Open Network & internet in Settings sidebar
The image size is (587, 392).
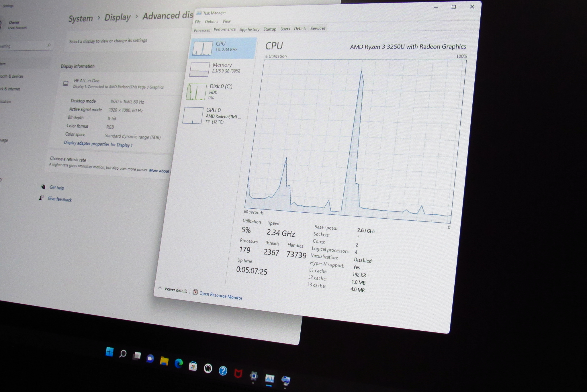10,89
